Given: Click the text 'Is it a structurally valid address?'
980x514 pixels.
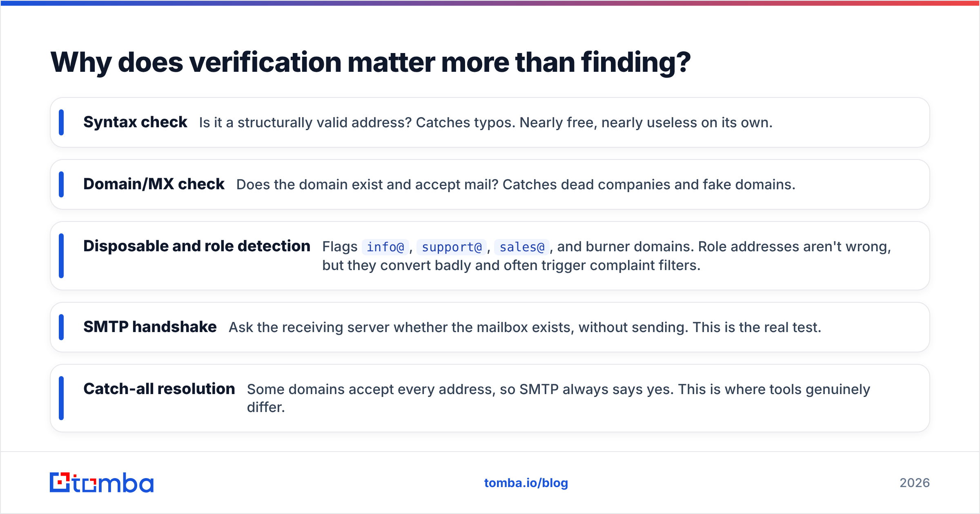Looking at the screenshot, I should [305, 122].
